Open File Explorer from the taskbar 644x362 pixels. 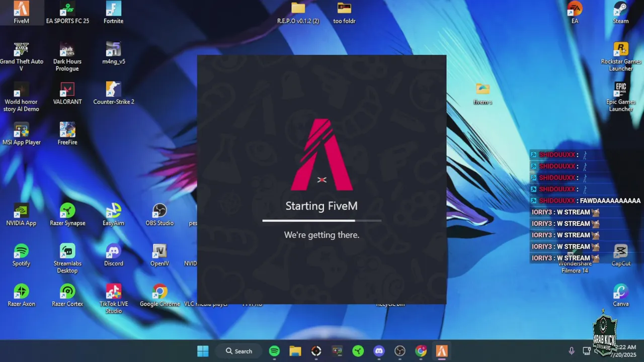(x=295, y=351)
